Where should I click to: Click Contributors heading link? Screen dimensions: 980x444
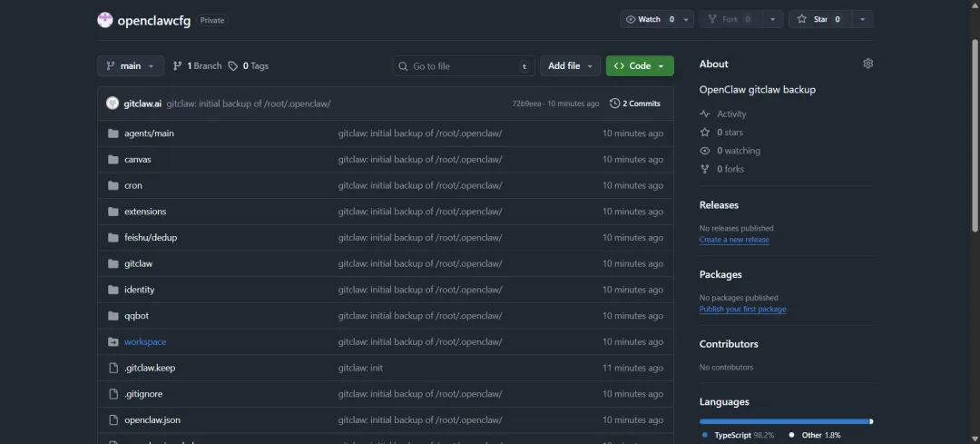pyautogui.click(x=729, y=344)
